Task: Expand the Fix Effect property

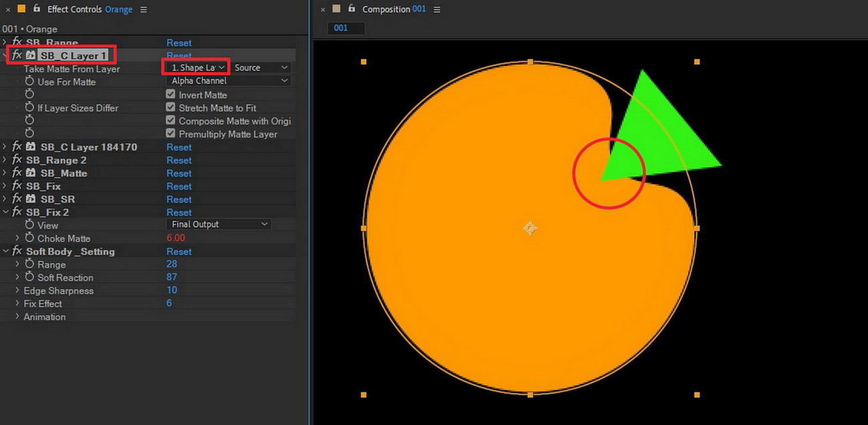Action: tap(17, 304)
